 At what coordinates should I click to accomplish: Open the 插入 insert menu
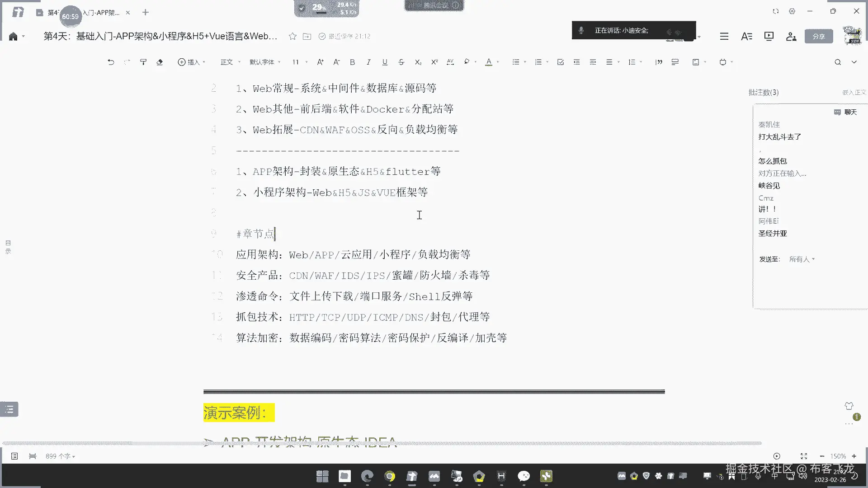click(x=191, y=62)
